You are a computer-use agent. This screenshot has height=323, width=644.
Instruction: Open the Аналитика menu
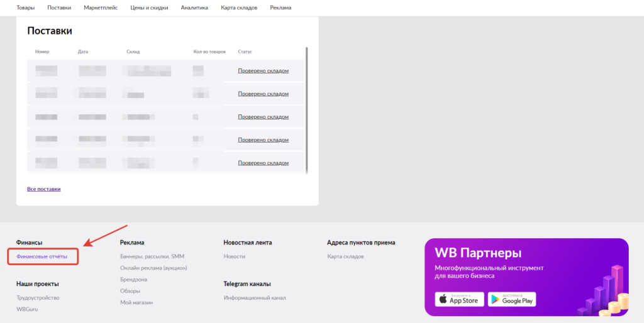[194, 8]
